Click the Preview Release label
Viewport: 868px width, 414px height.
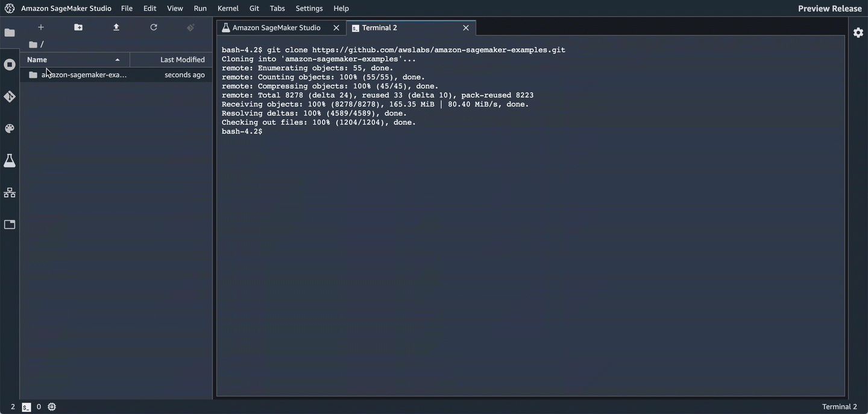pyautogui.click(x=830, y=8)
